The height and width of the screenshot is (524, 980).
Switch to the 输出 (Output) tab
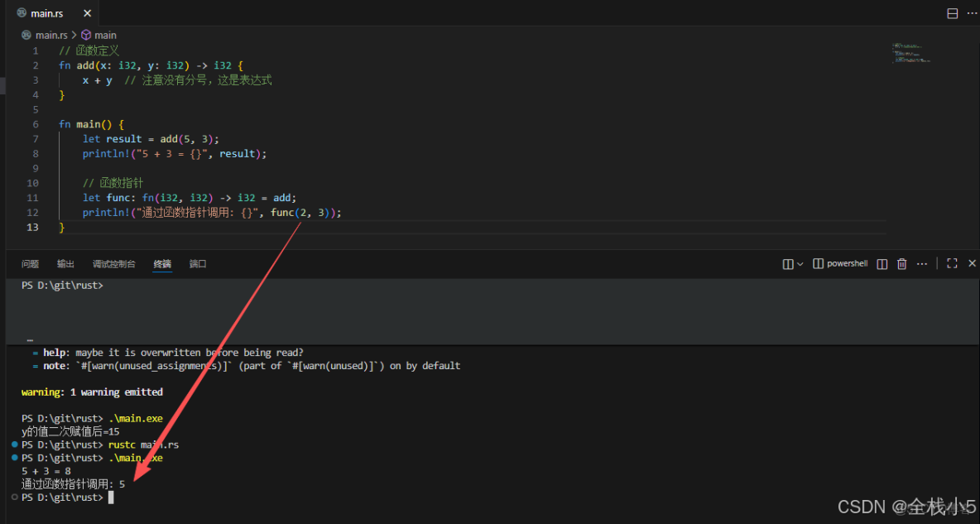[x=65, y=263]
